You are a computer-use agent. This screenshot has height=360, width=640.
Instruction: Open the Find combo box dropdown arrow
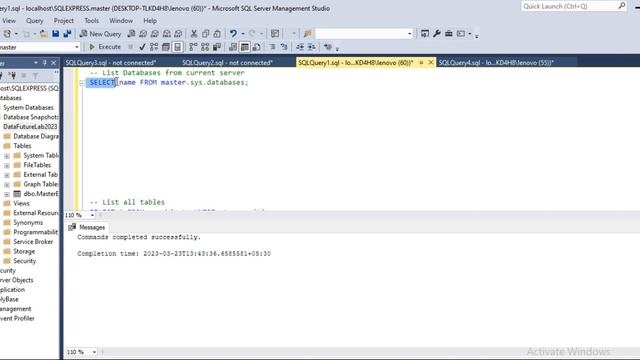(409, 34)
